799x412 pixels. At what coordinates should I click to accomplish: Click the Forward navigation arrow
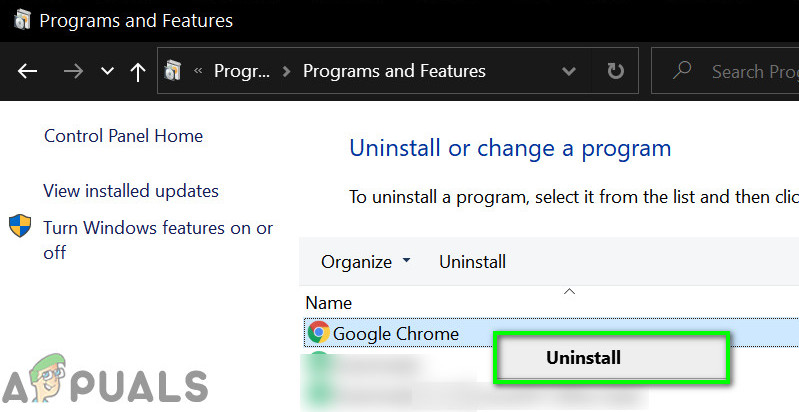[x=73, y=71]
